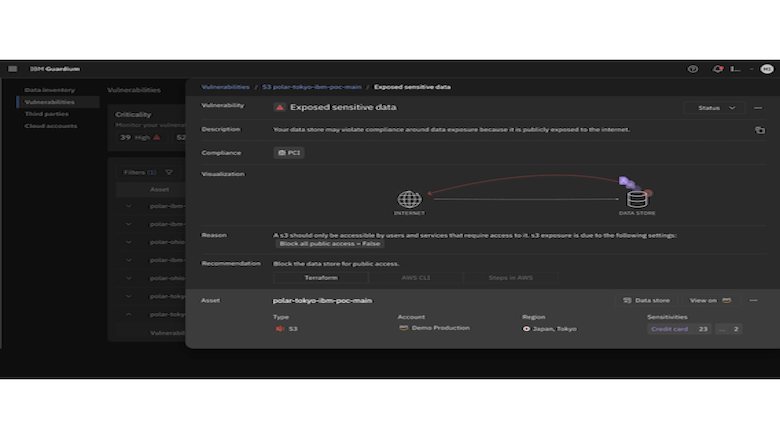The image size is (780, 439).
Task: Open the notifications bell
Action: click(x=717, y=69)
